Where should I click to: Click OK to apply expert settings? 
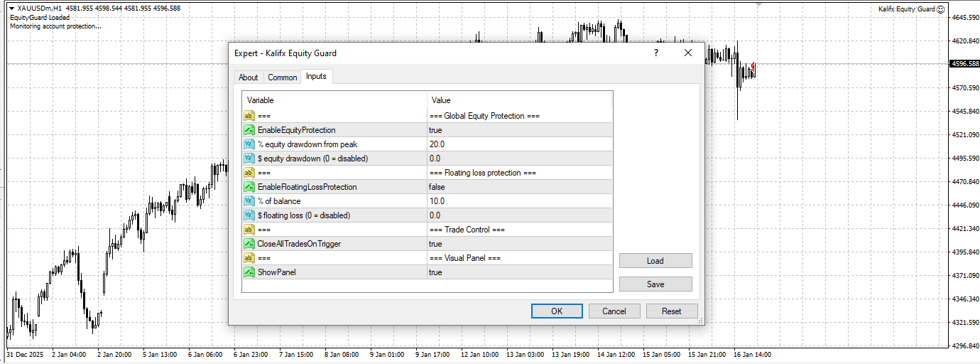557,311
